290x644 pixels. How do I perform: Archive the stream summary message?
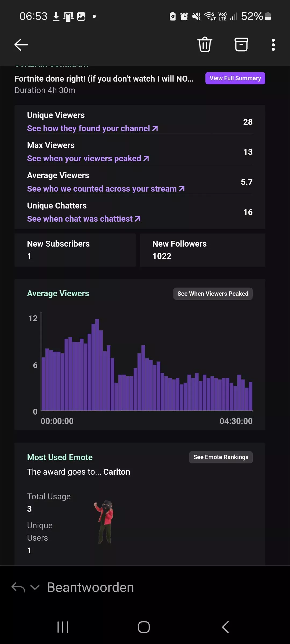pyautogui.click(x=241, y=45)
